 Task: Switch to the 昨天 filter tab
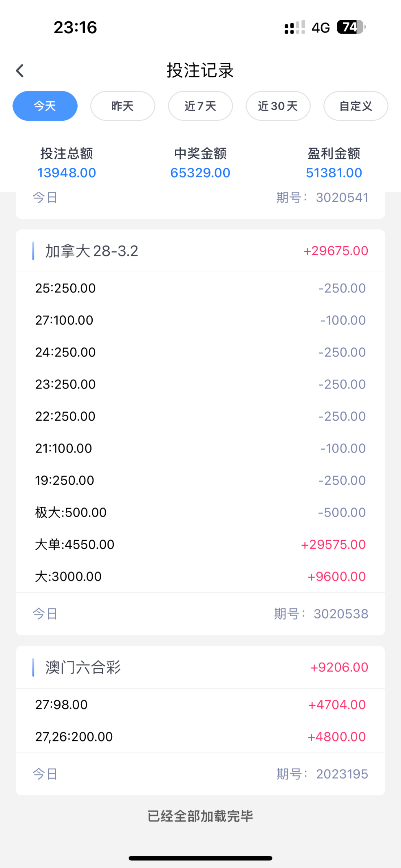[123, 106]
